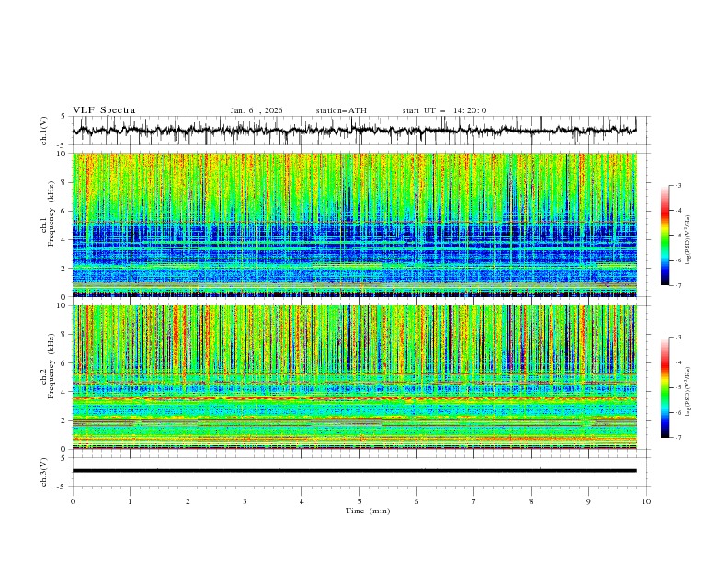Click the 'Time (min)' axis label
Screen dimensions: 728x563
pos(368,511)
